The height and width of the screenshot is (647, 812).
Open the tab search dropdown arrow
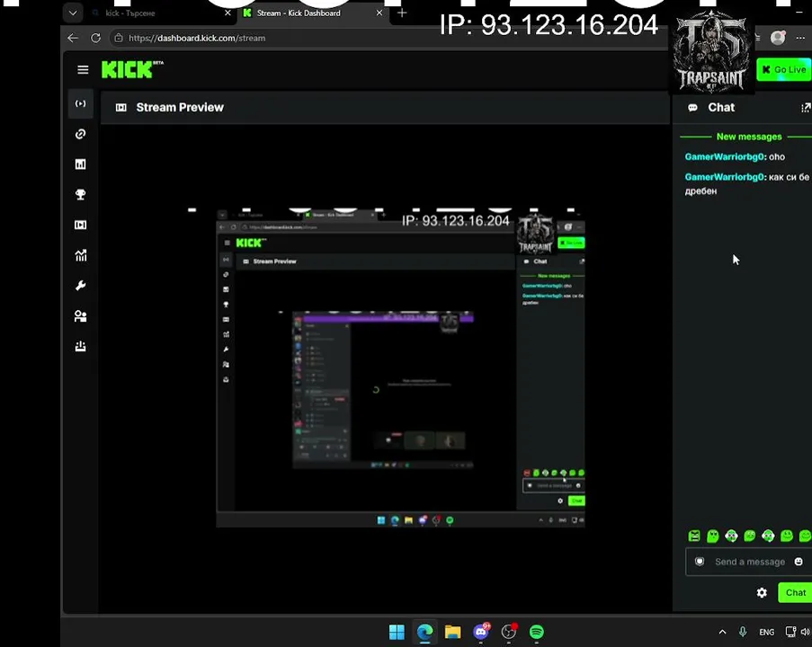[73, 13]
